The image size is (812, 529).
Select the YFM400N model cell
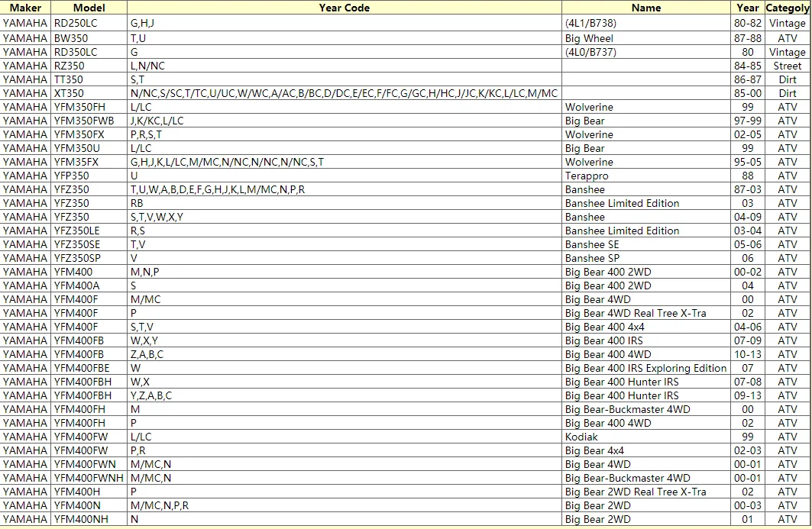tap(89, 505)
